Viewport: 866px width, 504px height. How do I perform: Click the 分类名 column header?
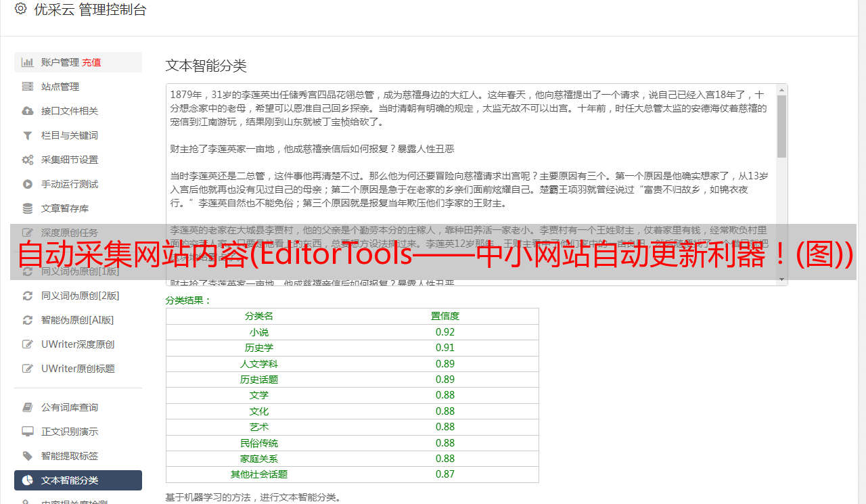[x=259, y=316]
